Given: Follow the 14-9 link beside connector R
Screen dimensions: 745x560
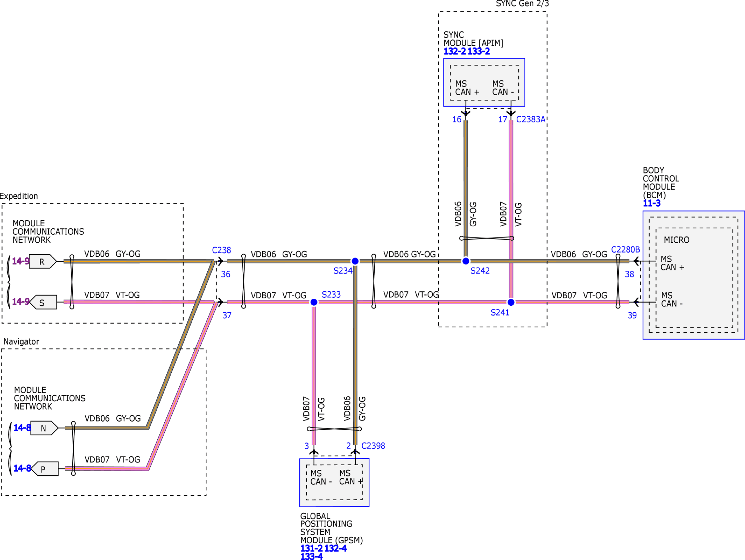Looking at the screenshot, I should point(20,261).
